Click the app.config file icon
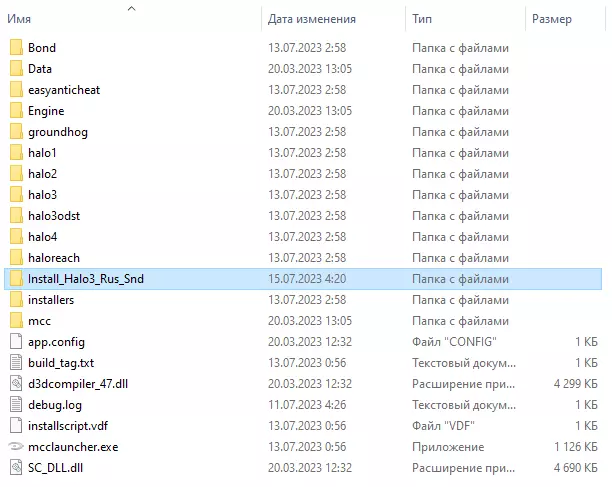The height and width of the screenshot is (487, 612). tap(16, 342)
